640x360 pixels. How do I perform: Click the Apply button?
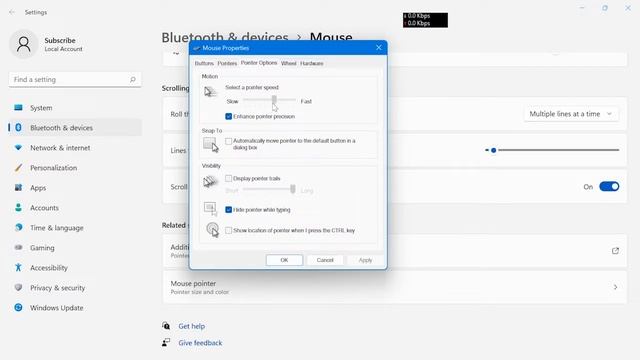365,260
